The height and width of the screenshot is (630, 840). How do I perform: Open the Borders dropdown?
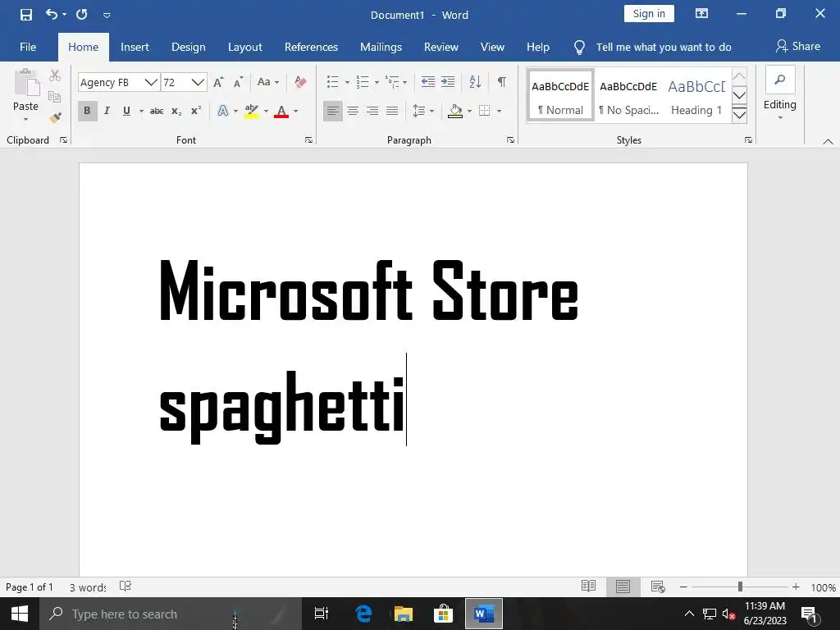point(499,112)
